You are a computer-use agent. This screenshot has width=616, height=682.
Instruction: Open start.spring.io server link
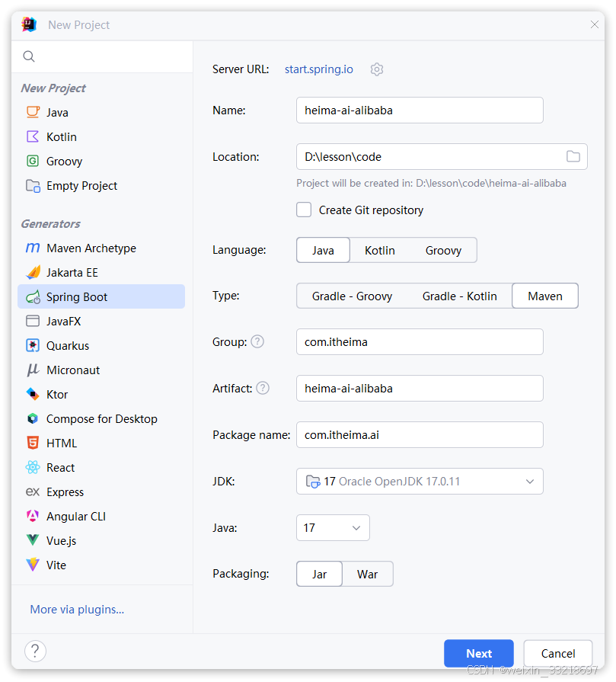coord(318,69)
